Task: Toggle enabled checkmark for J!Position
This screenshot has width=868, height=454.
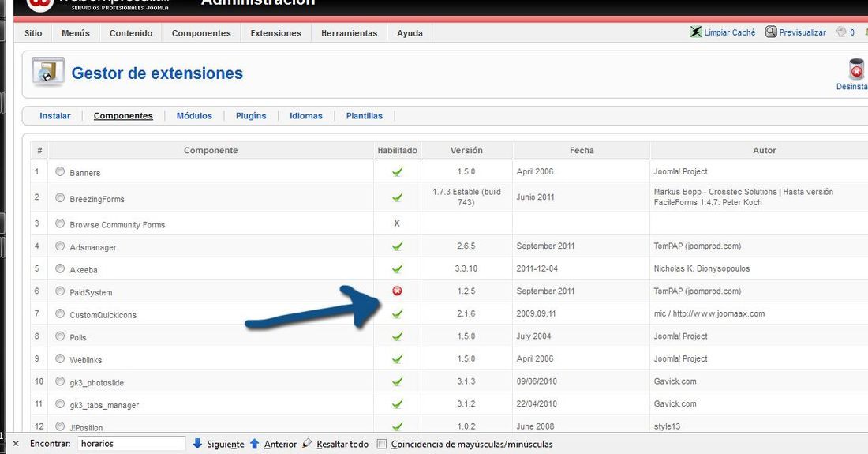Action: 397,426
